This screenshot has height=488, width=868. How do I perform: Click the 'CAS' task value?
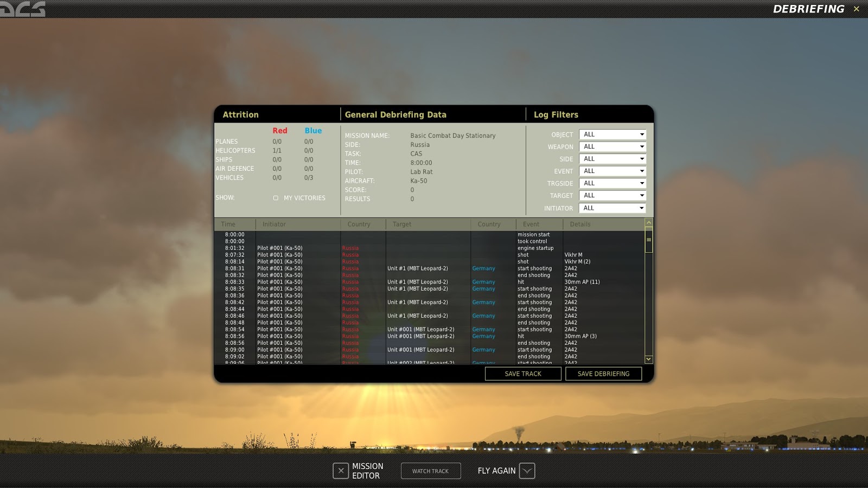(416, 154)
